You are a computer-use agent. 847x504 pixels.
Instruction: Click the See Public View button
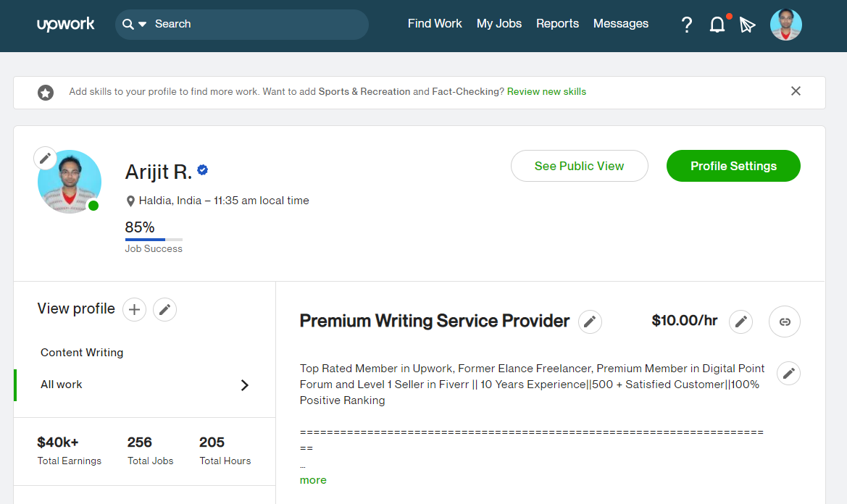coord(579,166)
